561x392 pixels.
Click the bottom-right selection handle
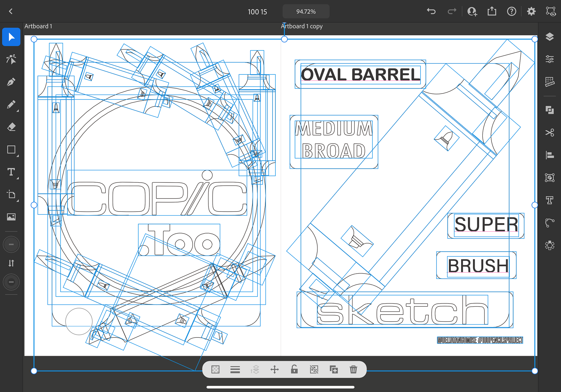[535, 371]
